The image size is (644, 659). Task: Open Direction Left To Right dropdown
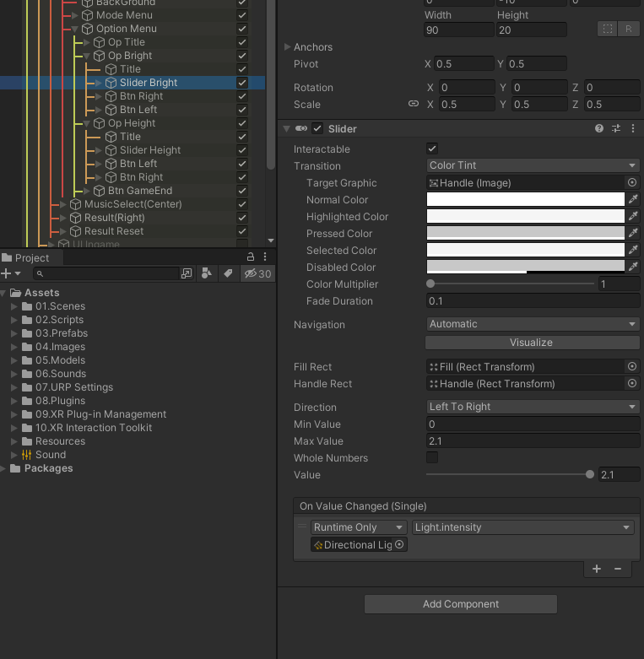coord(533,407)
